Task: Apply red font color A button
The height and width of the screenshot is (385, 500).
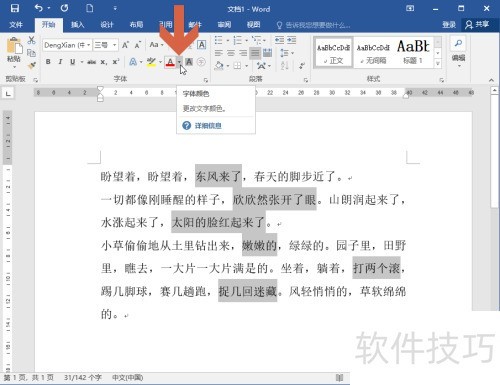Action: point(170,62)
